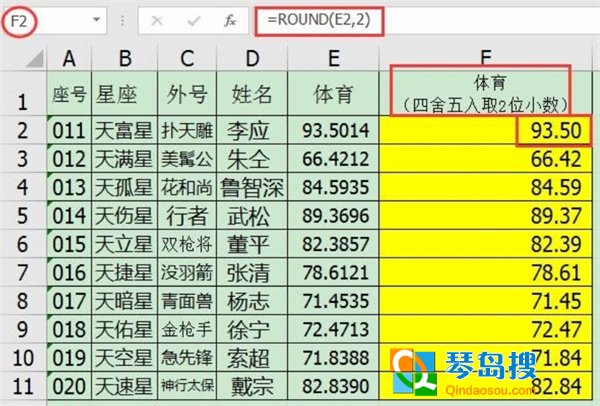This screenshot has height=406, width=600.
Task: Open the Insert Function fx dialog
Action: pyautogui.click(x=230, y=21)
